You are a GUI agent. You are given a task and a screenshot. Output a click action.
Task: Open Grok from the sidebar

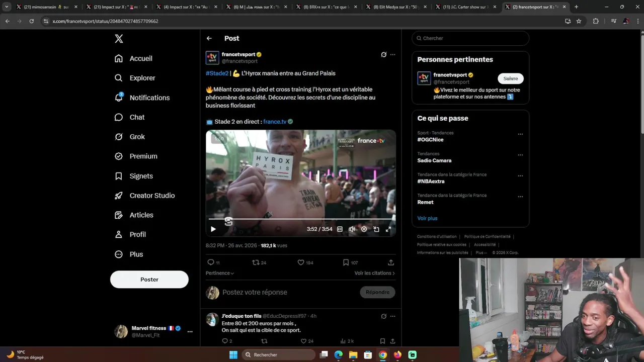point(130,137)
